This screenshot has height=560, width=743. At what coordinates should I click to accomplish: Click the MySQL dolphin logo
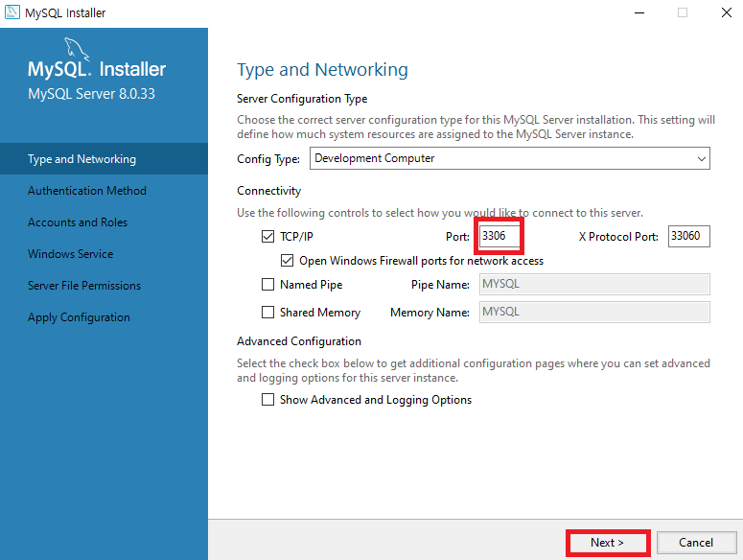pyautogui.click(x=76, y=49)
